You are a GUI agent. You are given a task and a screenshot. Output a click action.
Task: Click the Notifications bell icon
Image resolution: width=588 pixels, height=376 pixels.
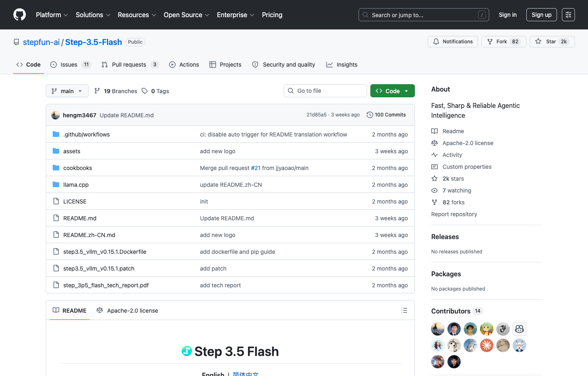coord(436,41)
